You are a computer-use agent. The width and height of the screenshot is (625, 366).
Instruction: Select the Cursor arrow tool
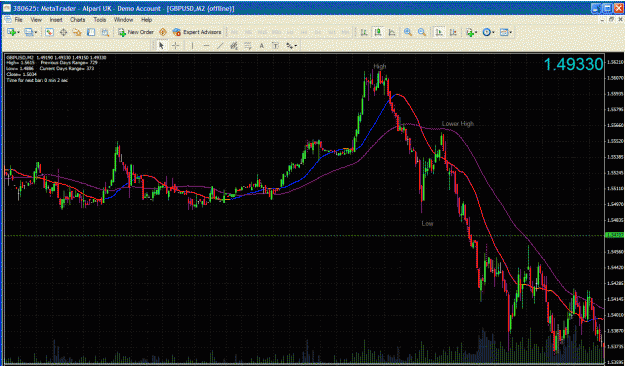coord(161,46)
